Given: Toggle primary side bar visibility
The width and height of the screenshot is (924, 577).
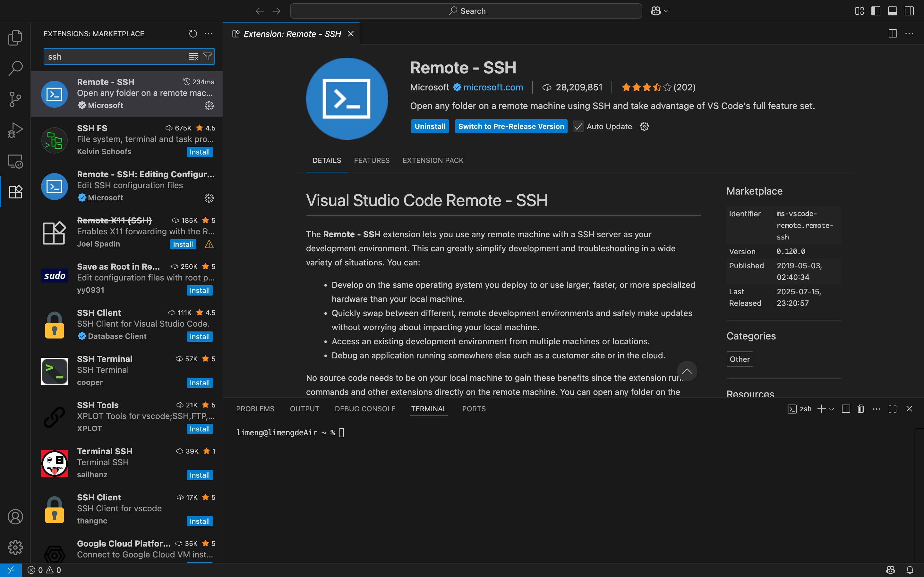Looking at the screenshot, I should [876, 11].
